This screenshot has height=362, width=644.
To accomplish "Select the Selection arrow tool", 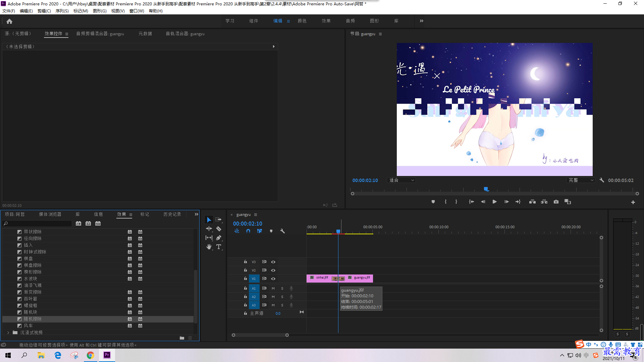I will 209,220.
